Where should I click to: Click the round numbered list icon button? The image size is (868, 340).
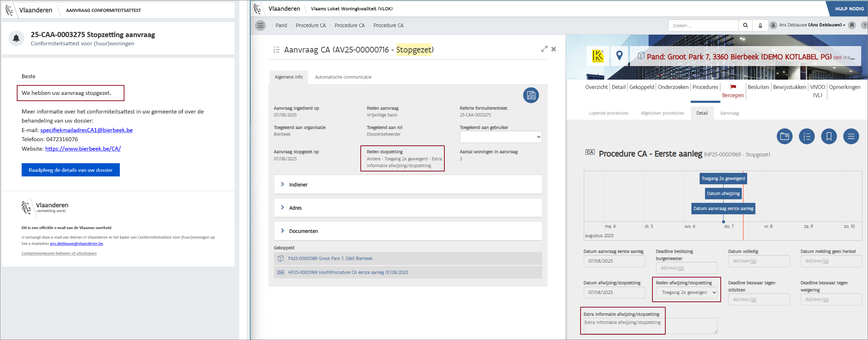(x=807, y=136)
